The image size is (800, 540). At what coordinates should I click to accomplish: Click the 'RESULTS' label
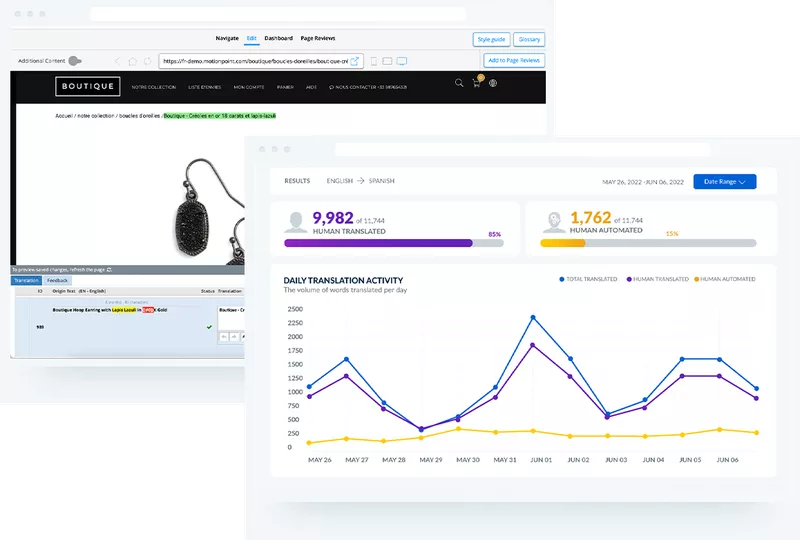(x=297, y=181)
